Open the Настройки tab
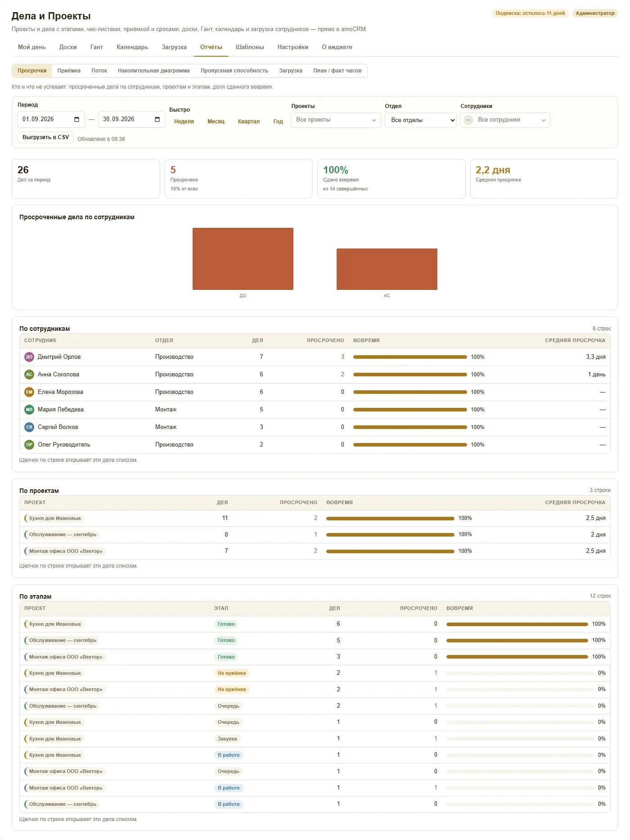 tap(293, 47)
